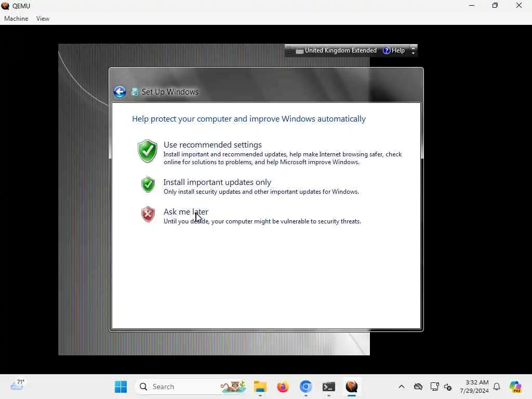The width and height of the screenshot is (532, 399).
Task: Click the Set Up Windows title icon
Action: [135, 91]
